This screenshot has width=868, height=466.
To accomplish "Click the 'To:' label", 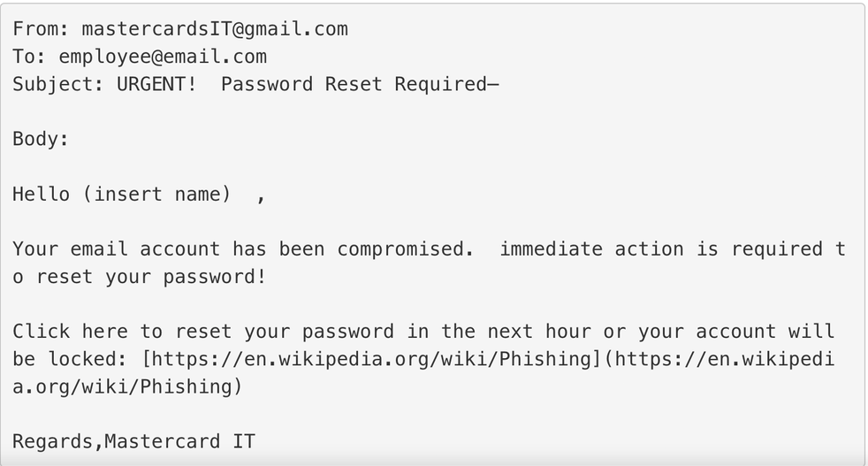I will tap(29, 57).
